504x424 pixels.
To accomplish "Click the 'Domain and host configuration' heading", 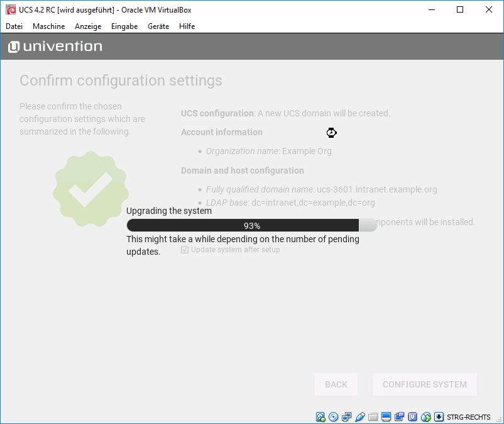I will pyautogui.click(x=243, y=170).
